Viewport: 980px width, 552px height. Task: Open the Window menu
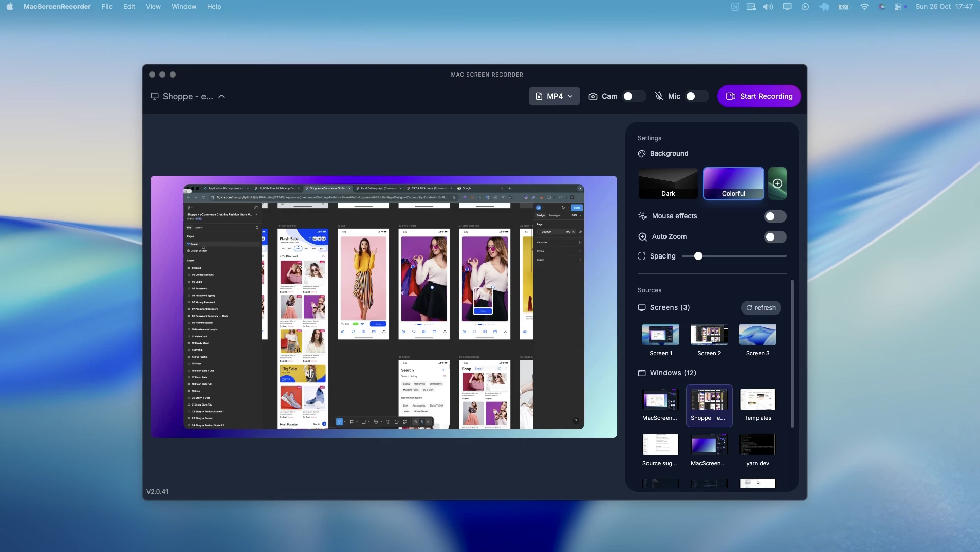[183, 7]
